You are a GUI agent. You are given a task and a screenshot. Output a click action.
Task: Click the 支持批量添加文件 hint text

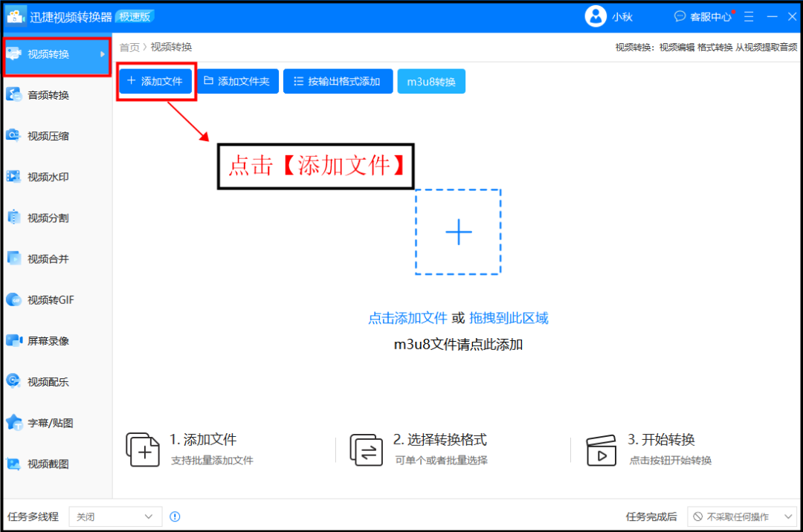212,461
